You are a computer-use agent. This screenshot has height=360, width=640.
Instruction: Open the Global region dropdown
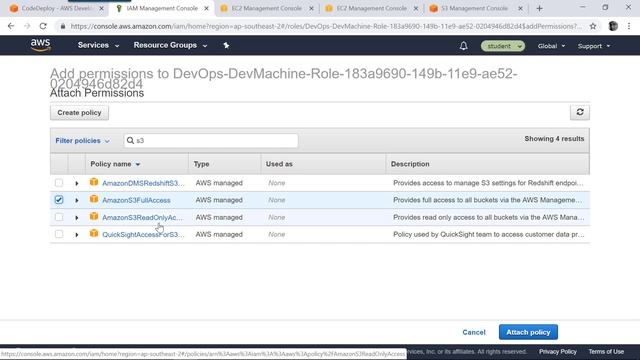pos(551,46)
